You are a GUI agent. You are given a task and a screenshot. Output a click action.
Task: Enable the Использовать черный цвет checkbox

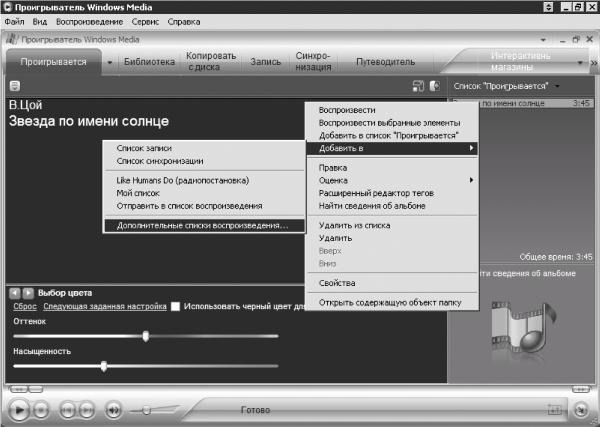pos(175,306)
